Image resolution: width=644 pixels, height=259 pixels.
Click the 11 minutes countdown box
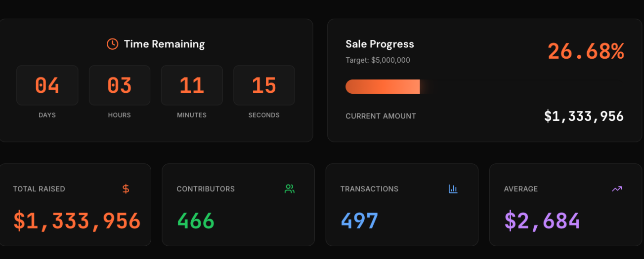click(x=192, y=85)
